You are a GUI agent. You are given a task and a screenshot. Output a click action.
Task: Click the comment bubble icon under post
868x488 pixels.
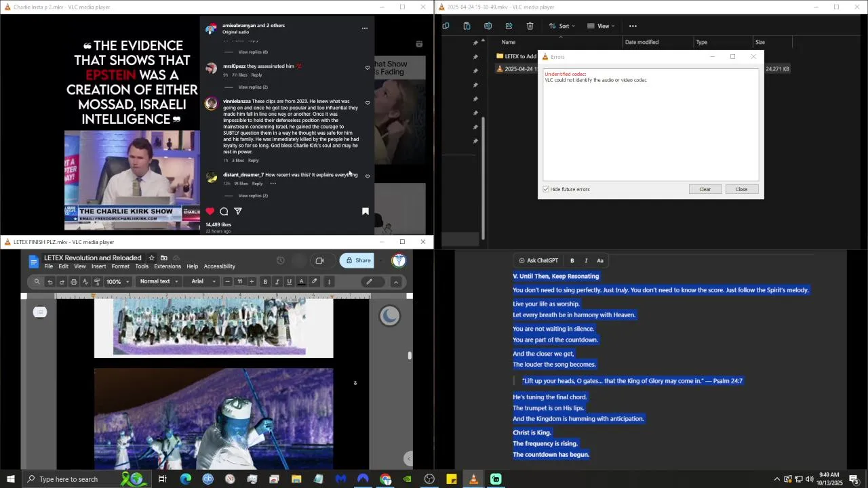click(224, 211)
